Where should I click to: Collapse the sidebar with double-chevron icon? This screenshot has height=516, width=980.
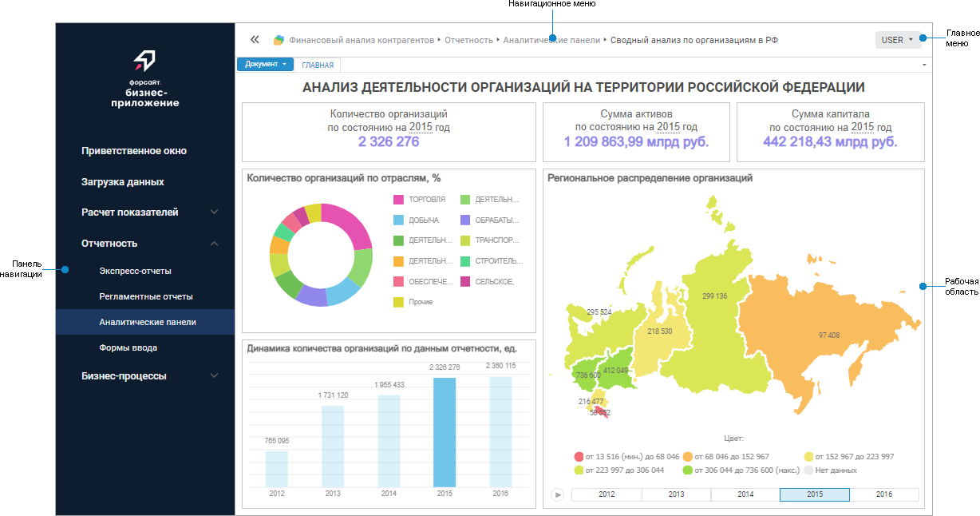point(255,39)
